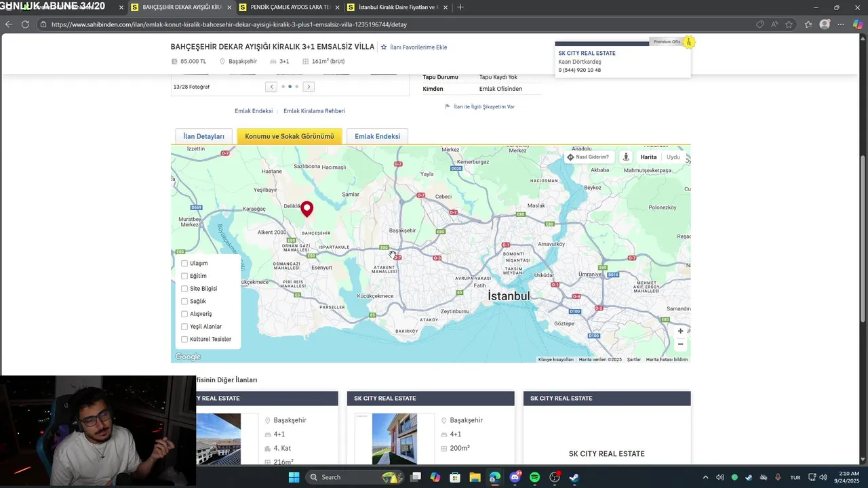Click the yellow Premium Ofis badge icon
The image size is (868, 488).
pos(689,42)
